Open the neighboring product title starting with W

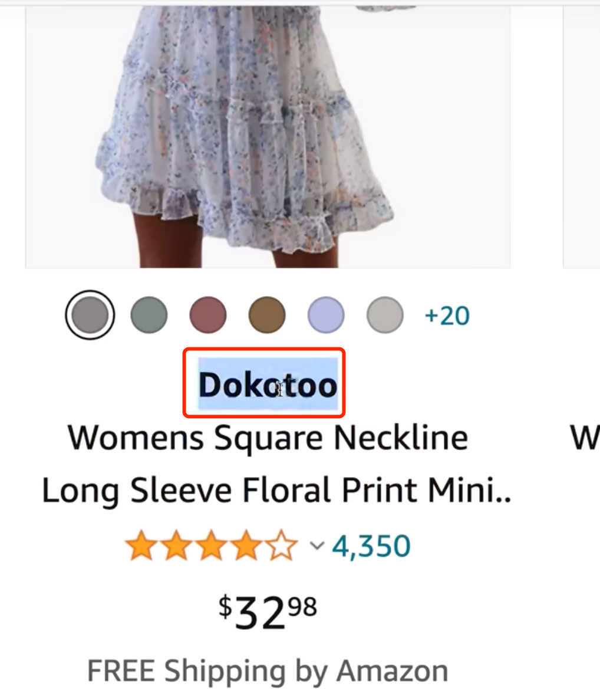[585, 438]
